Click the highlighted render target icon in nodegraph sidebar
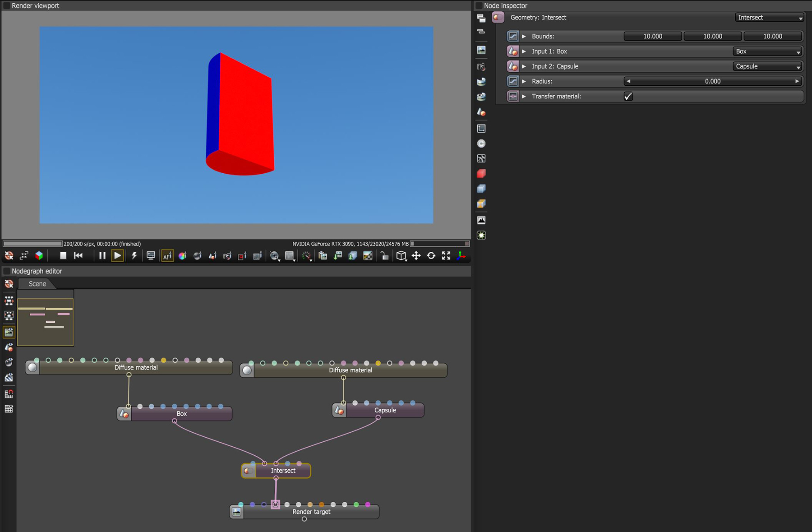 [9, 333]
